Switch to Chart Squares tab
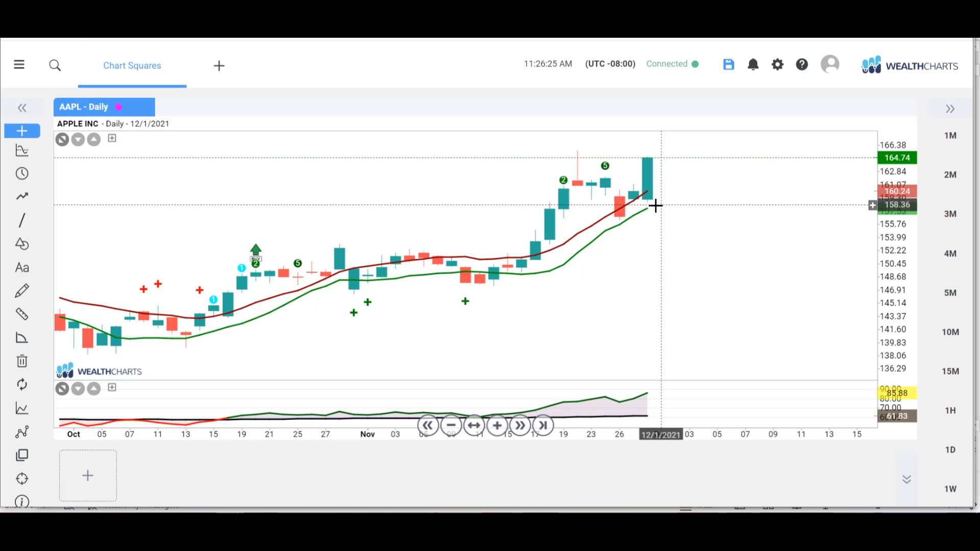This screenshot has height=551, width=980. tap(132, 66)
